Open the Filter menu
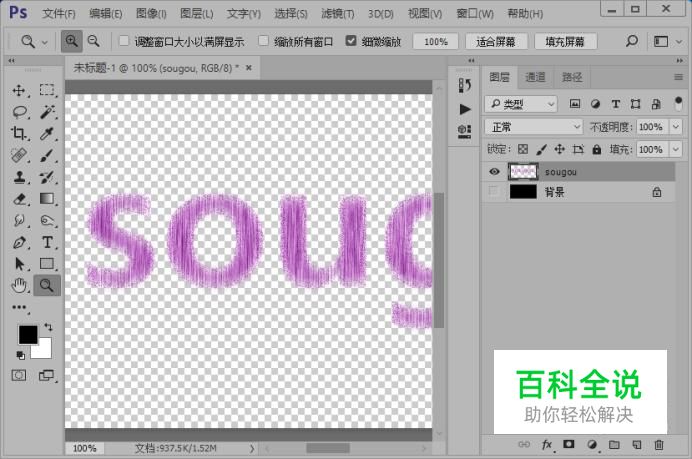The width and height of the screenshot is (692, 459). click(x=338, y=14)
